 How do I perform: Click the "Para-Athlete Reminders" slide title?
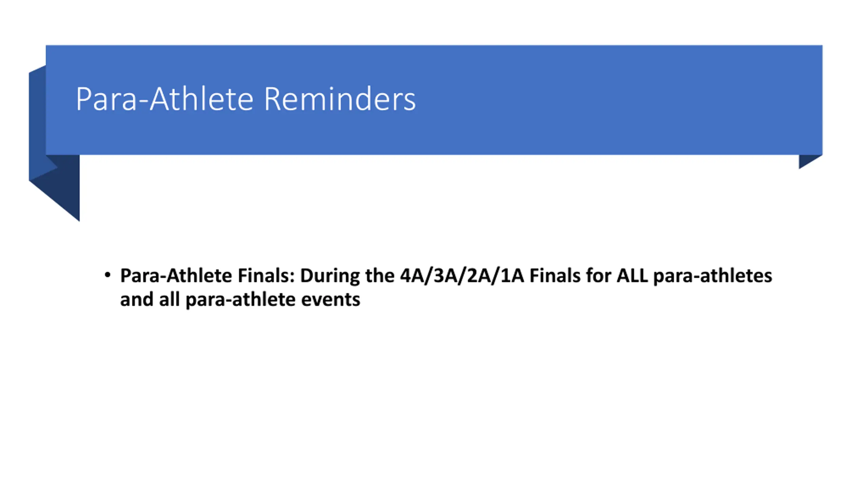245,99
